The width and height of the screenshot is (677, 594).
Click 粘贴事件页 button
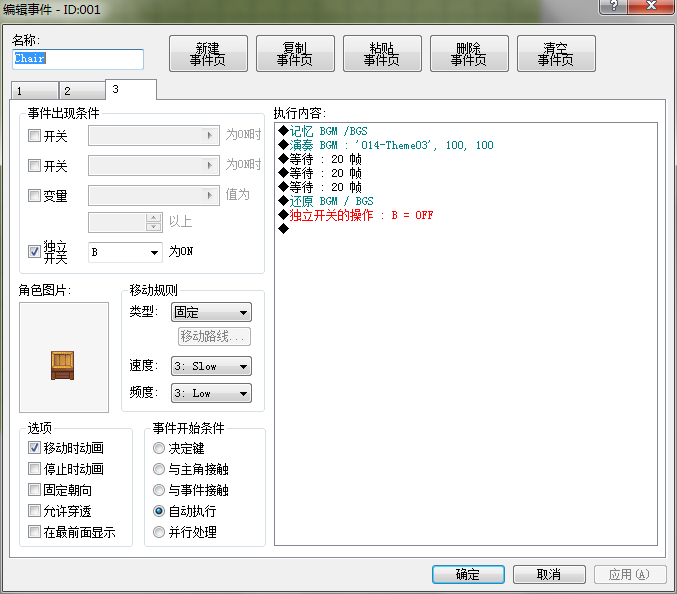(382, 54)
